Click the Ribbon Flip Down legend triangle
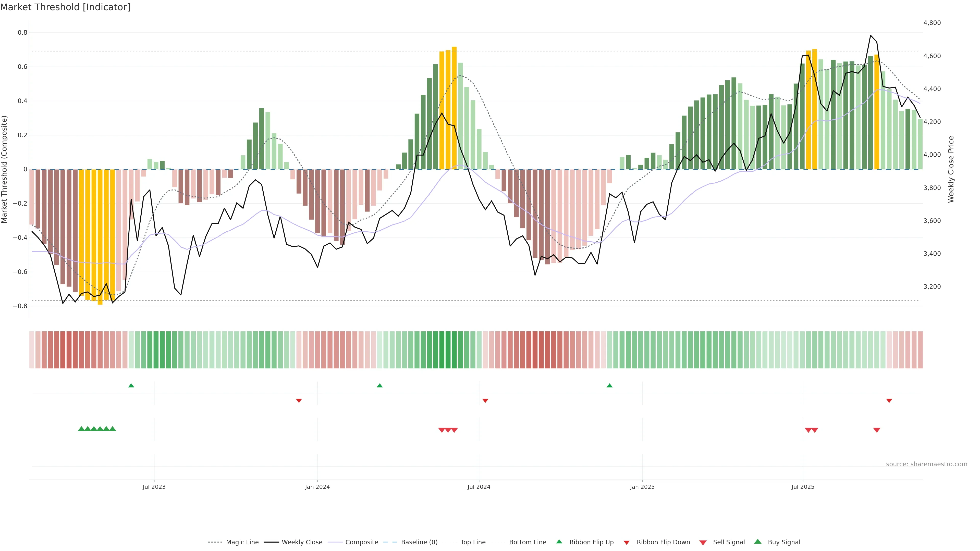 [627, 542]
